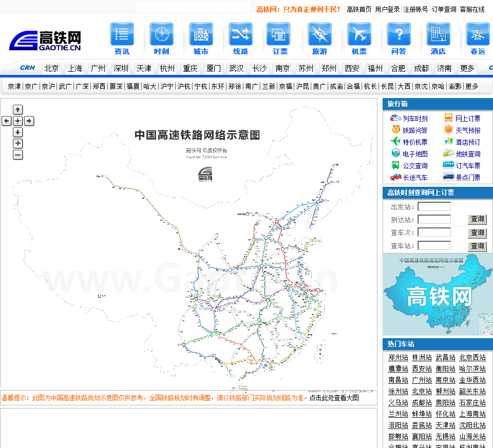Open the 春运 icon
The image size is (493, 448).
click(478, 34)
